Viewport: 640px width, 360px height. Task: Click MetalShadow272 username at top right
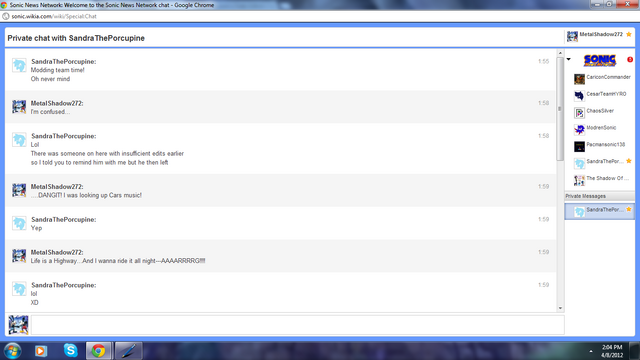[601, 34]
